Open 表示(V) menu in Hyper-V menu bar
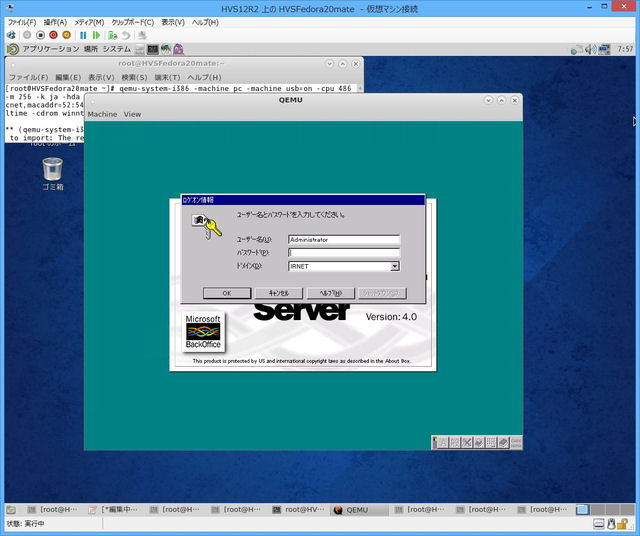 (x=173, y=22)
